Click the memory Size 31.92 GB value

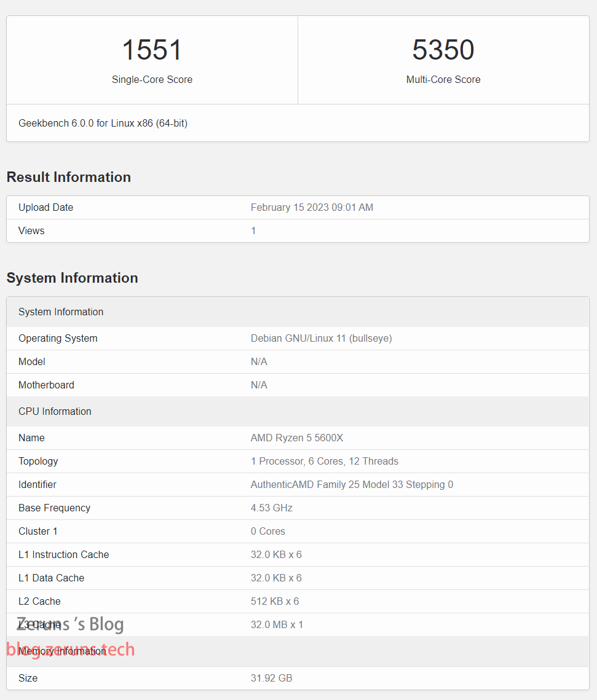click(271, 678)
